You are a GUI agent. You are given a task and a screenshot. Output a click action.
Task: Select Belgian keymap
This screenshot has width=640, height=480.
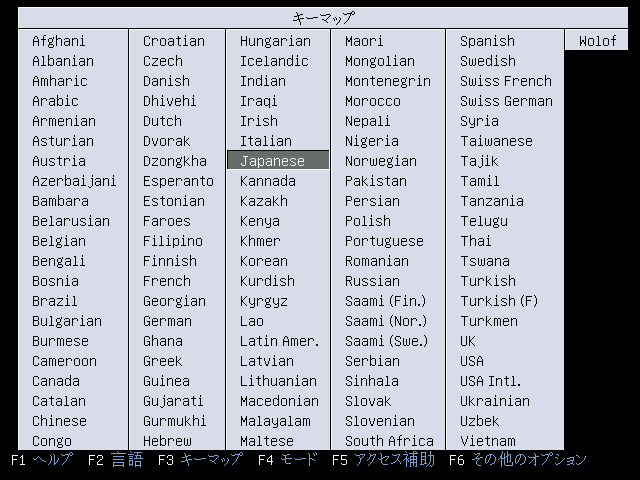pyautogui.click(x=59, y=241)
